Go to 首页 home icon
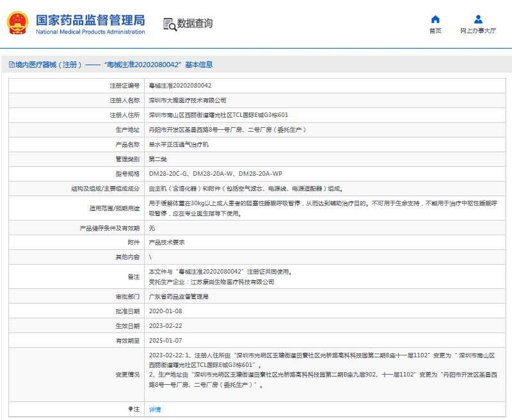 pos(435,19)
